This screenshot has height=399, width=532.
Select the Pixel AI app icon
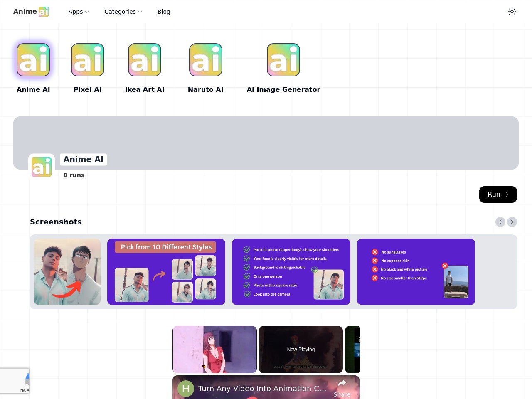[x=87, y=59]
